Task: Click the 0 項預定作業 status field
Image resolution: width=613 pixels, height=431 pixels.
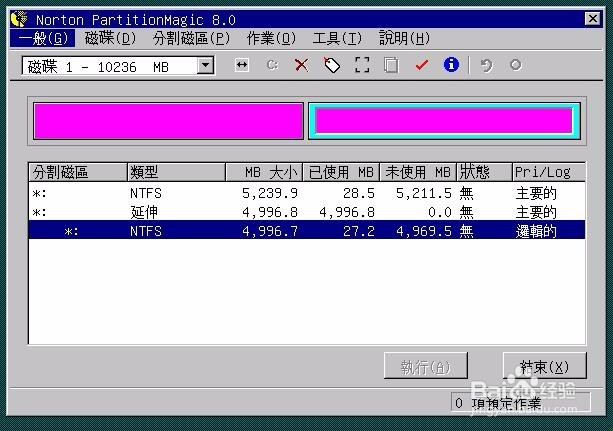Action: [x=520, y=402]
